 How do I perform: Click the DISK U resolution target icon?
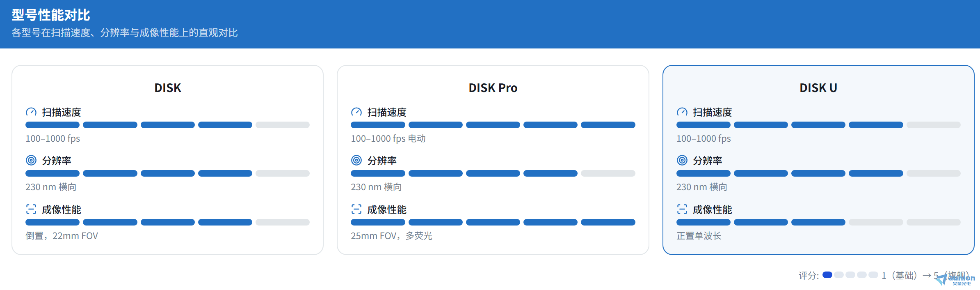point(682,160)
